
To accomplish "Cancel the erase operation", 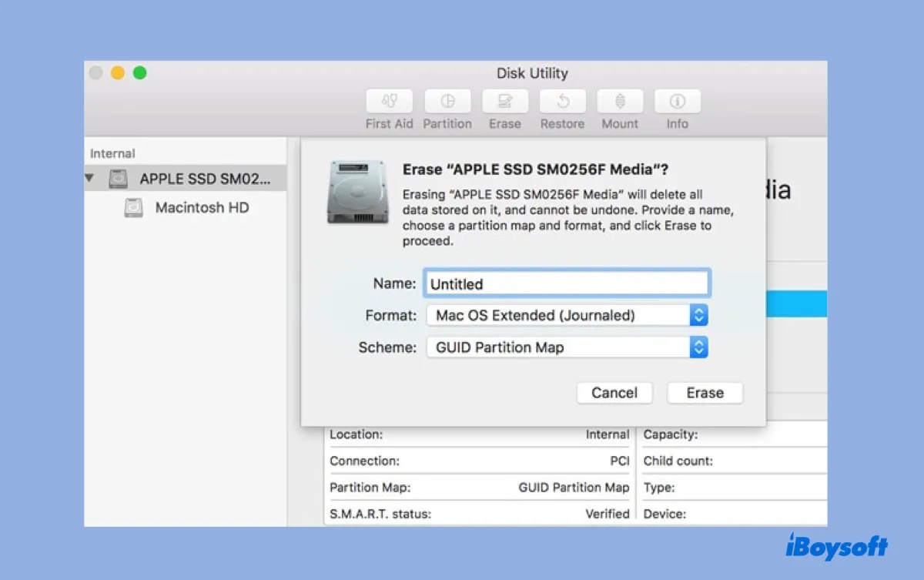I will [x=614, y=393].
